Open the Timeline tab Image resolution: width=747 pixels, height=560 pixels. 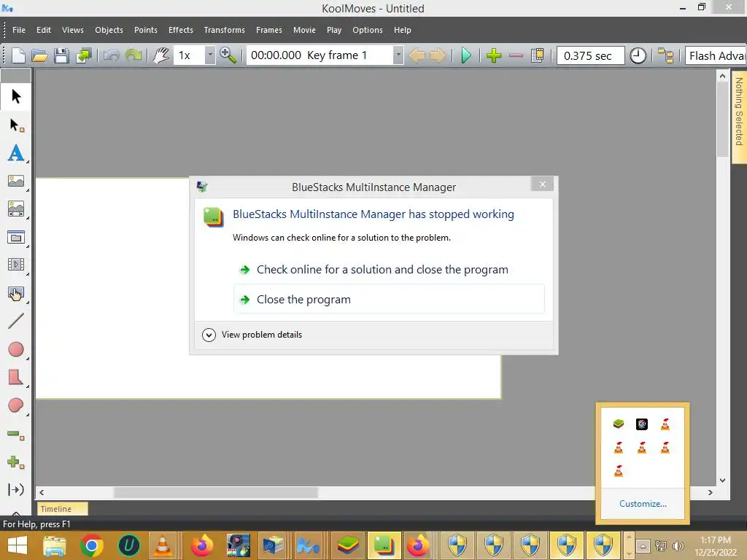pyautogui.click(x=62, y=508)
